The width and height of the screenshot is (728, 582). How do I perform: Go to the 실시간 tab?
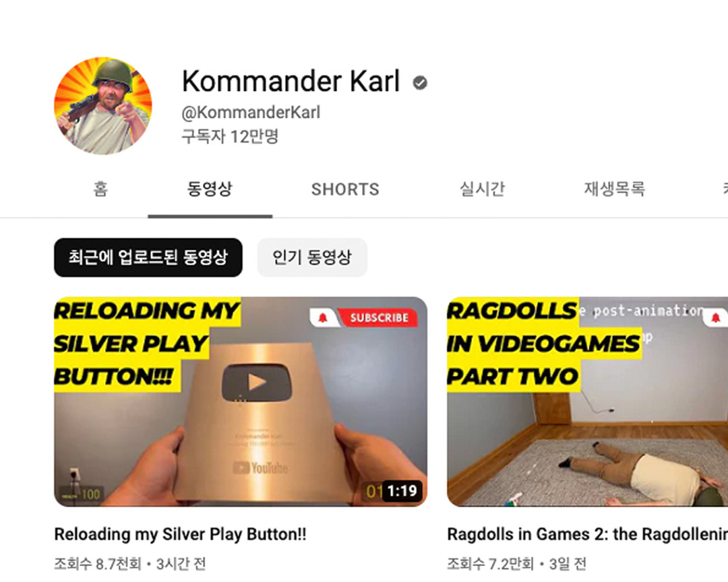pos(482,189)
